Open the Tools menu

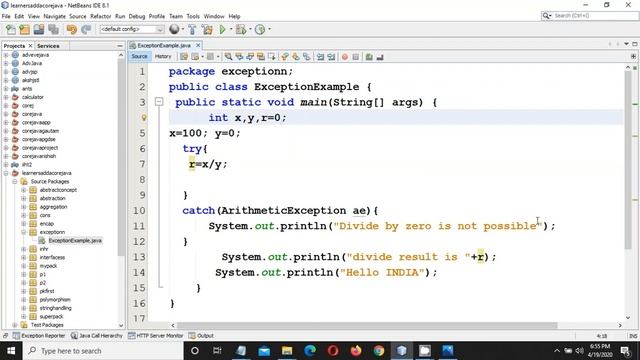coord(193,16)
